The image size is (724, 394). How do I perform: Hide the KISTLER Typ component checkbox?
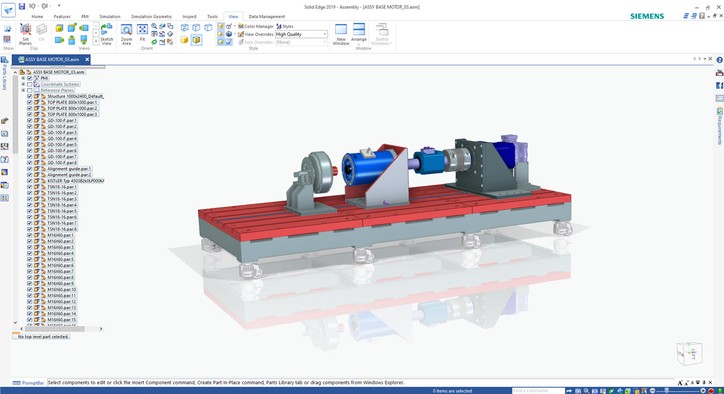tap(30, 181)
